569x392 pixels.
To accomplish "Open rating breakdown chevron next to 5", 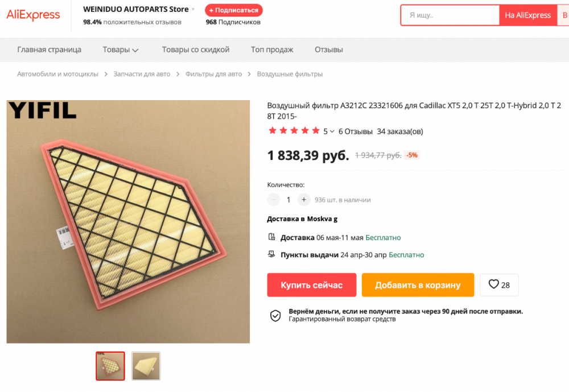I will (x=332, y=131).
